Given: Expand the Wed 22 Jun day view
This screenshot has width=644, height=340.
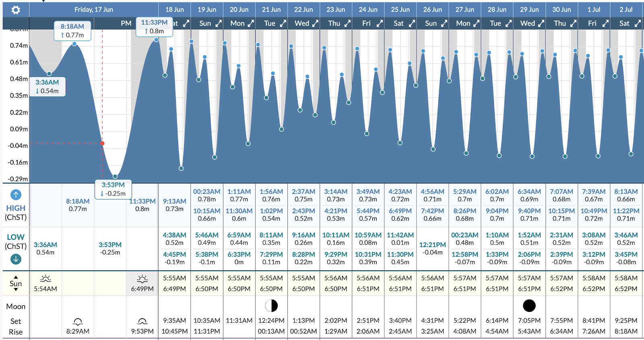Looking at the screenshot, I should coord(315,23).
